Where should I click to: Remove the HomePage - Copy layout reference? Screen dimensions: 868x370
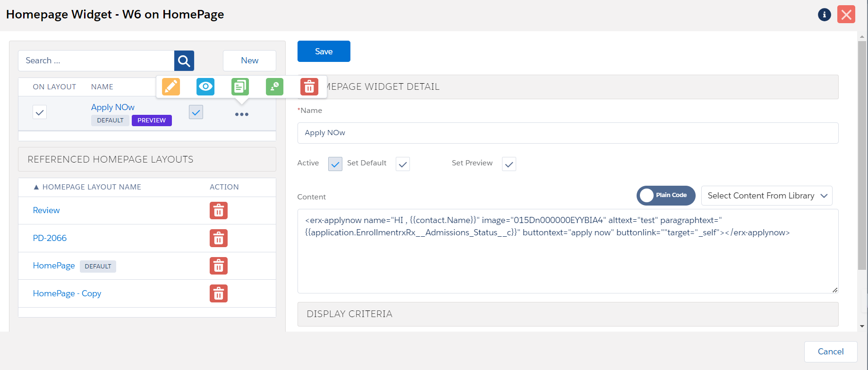[x=219, y=293]
